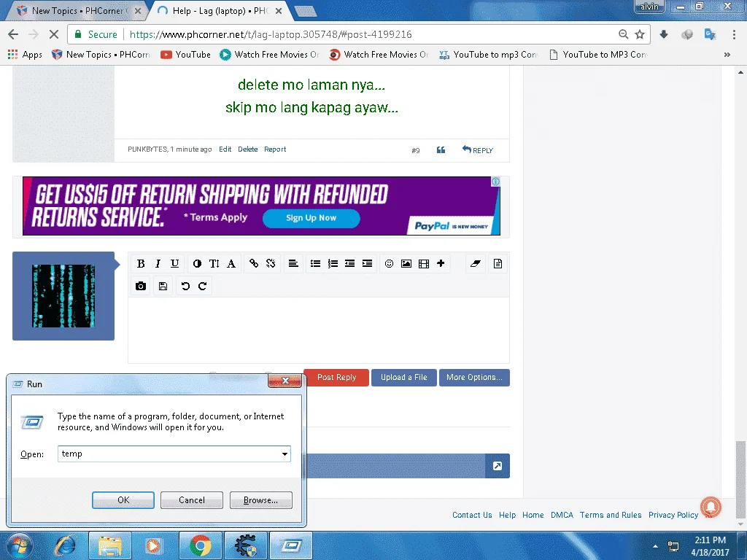Open the smilies picker
Image resolution: width=747 pixels, height=560 pixels.
pyautogui.click(x=390, y=263)
